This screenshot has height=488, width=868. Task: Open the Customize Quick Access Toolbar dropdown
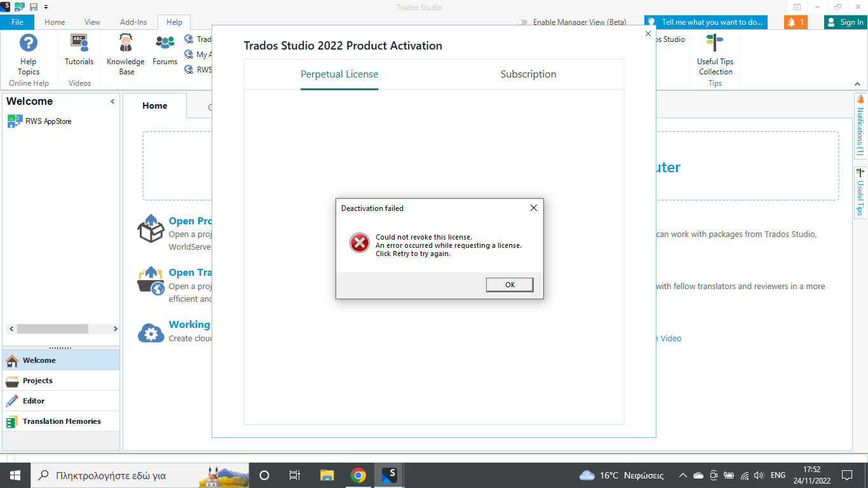[x=46, y=7]
